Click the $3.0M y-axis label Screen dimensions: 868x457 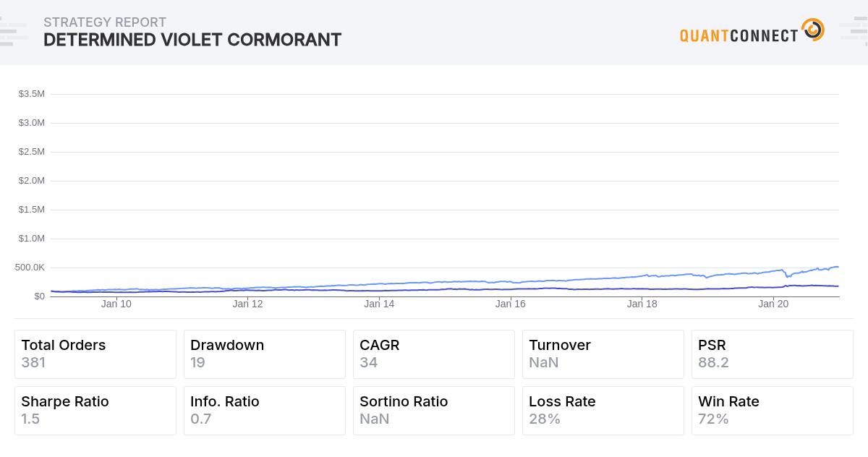32,123
